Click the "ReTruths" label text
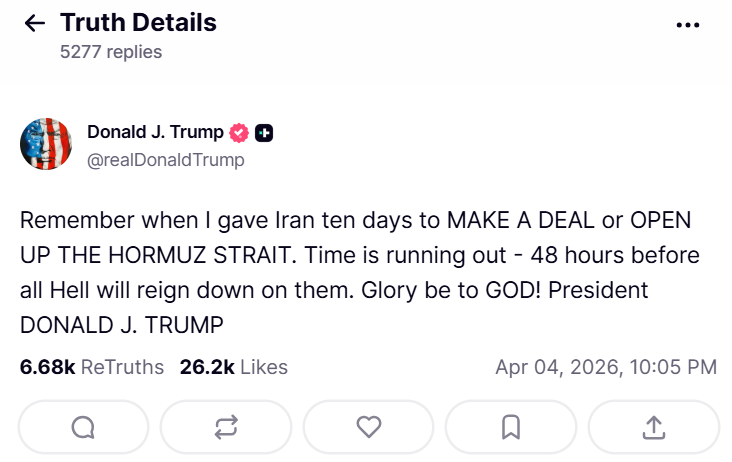732x462 pixels. 122,367
